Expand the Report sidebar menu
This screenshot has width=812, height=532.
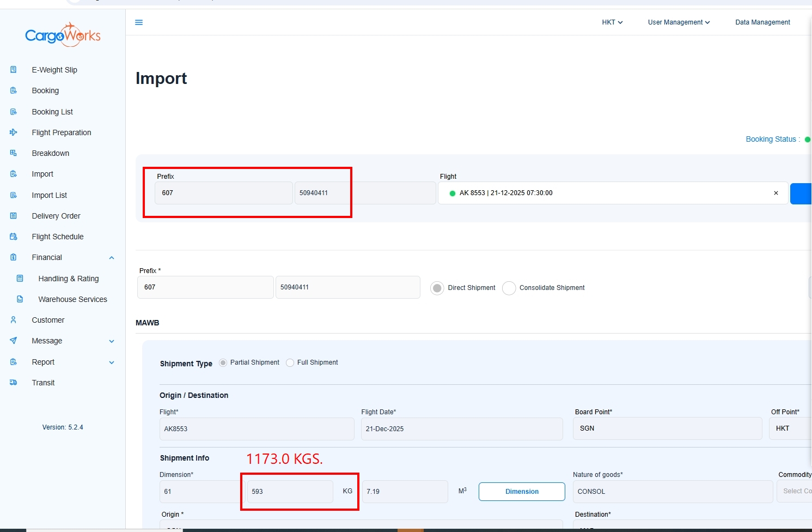(x=112, y=362)
